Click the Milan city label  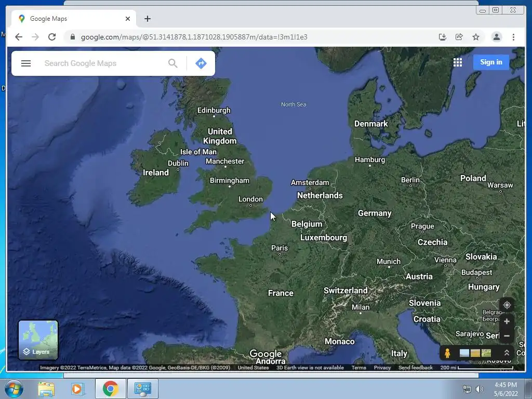pyautogui.click(x=361, y=308)
